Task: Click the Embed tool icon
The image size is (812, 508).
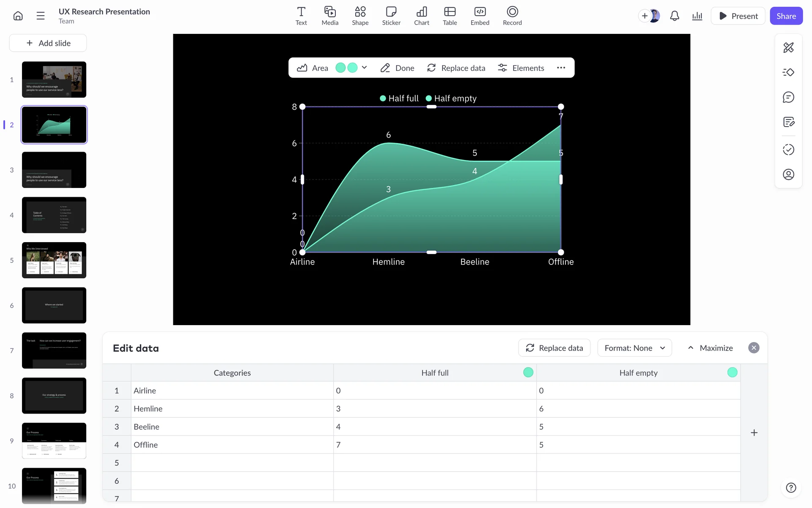Action: (480, 16)
